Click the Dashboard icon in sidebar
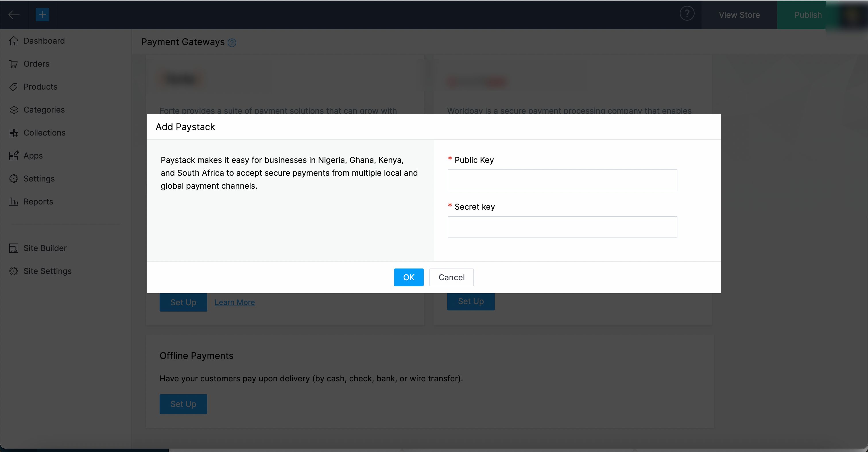This screenshot has height=452, width=868. click(14, 41)
